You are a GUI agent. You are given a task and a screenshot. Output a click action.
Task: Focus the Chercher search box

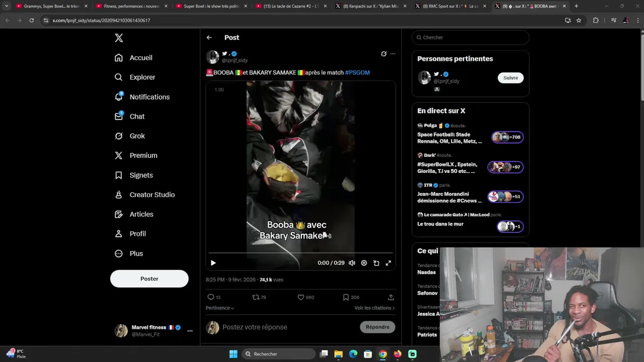[470, 37]
